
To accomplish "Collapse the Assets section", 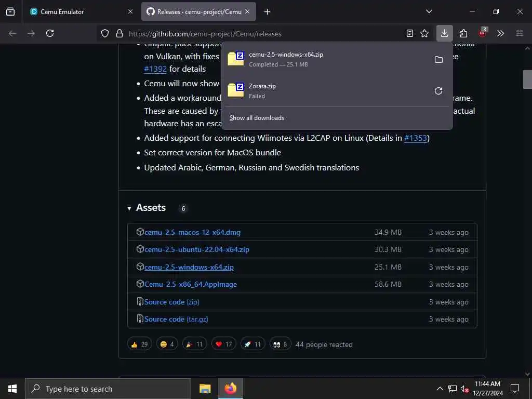I will (129, 208).
